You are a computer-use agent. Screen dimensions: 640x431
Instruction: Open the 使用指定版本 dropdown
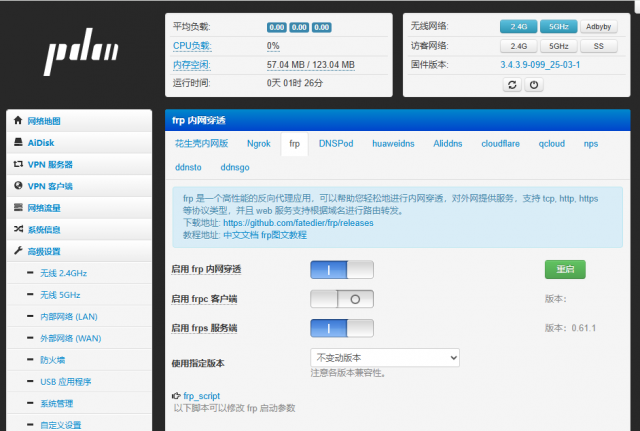385,358
